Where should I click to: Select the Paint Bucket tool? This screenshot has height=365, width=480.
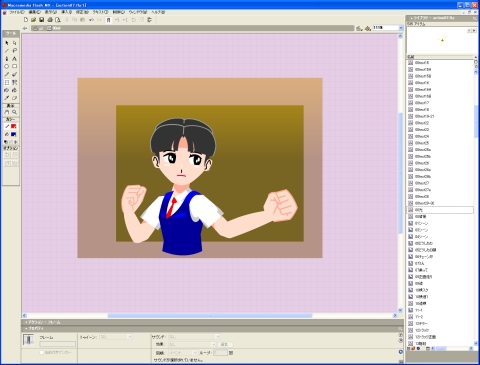click(15, 90)
